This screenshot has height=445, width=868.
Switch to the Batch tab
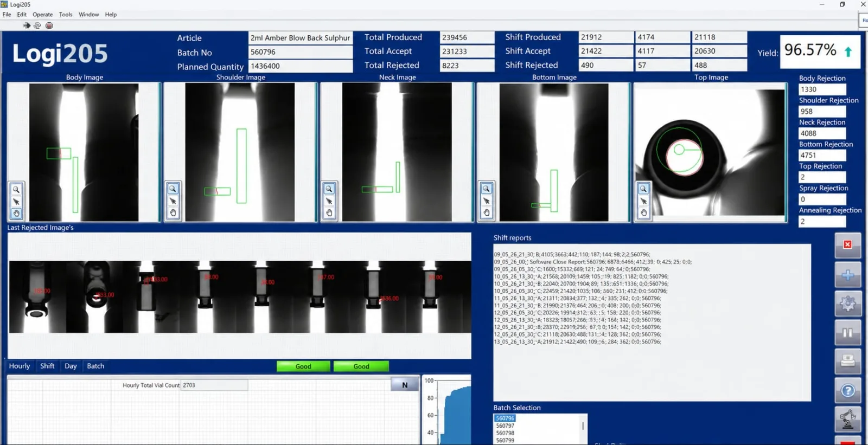(95, 366)
